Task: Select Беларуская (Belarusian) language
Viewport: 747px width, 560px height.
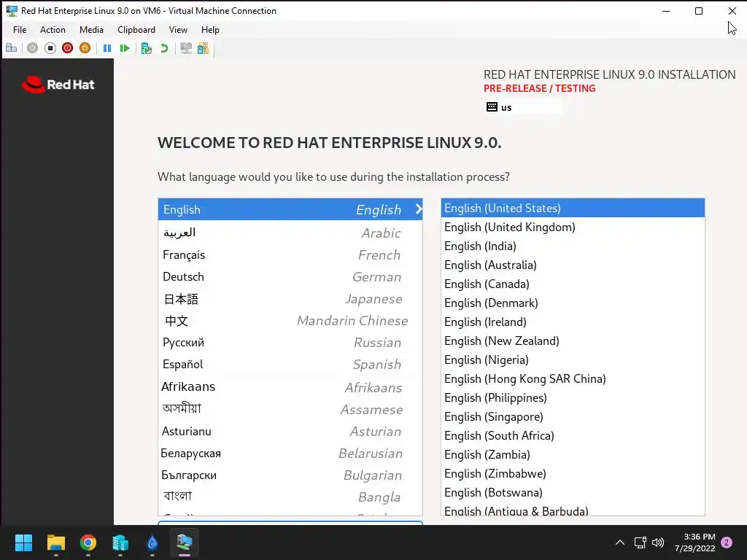Action: (x=290, y=453)
